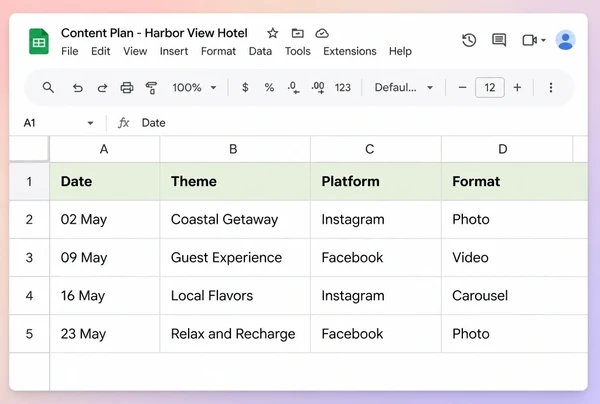Open more number formats 123
This screenshot has height=404, width=600.
coord(343,88)
